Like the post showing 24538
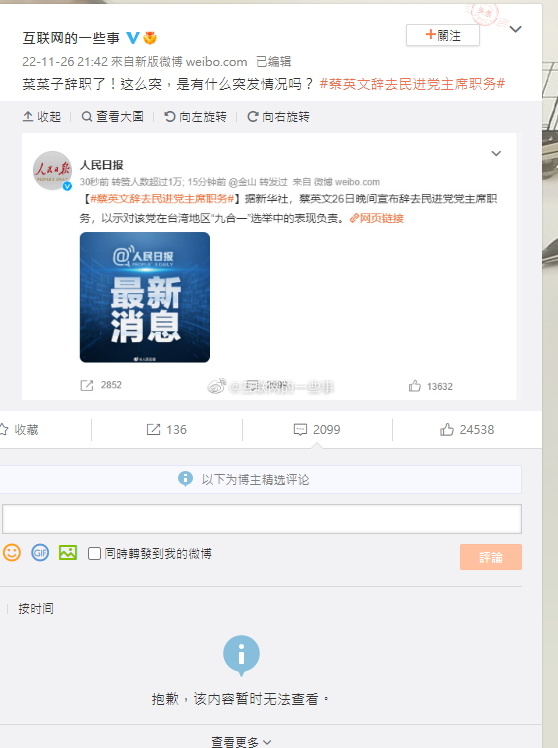The width and height of the screenshot is (558, 748). point(467,429)
